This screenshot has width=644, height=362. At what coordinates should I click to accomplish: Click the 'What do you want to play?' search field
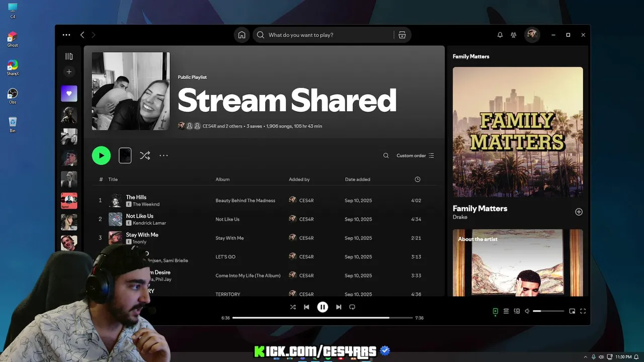click(324, 35)
